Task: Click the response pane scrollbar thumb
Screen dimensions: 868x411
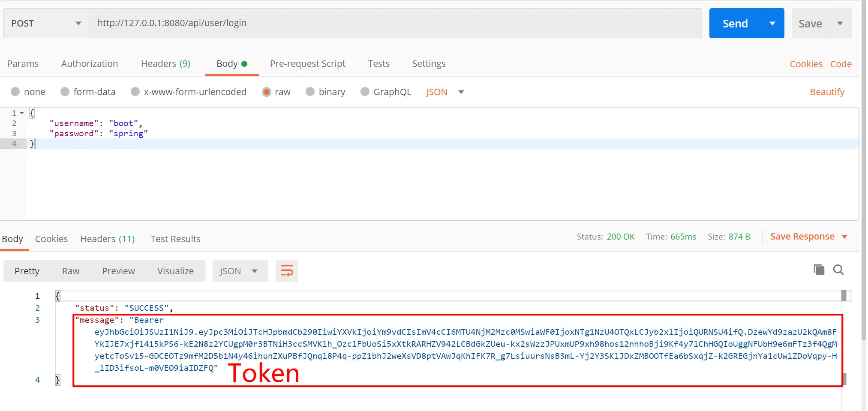Action: 844,296
